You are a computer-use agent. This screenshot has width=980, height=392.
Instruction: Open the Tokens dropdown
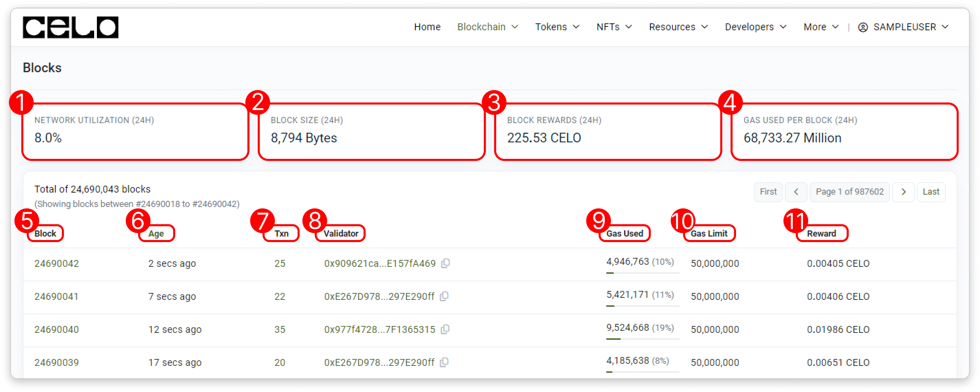(x=557, y=27)
